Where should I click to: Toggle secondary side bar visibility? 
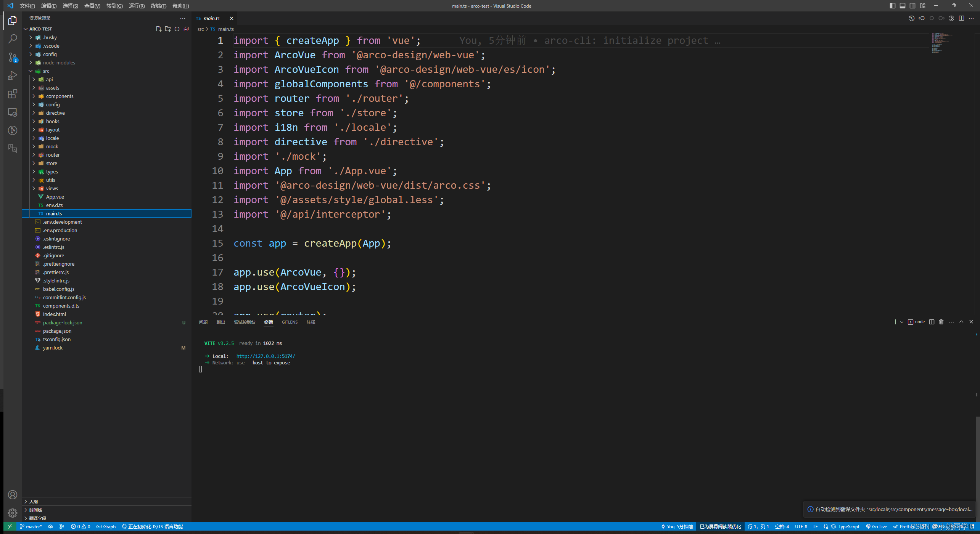pyautogui.click(x=912, y=6)
